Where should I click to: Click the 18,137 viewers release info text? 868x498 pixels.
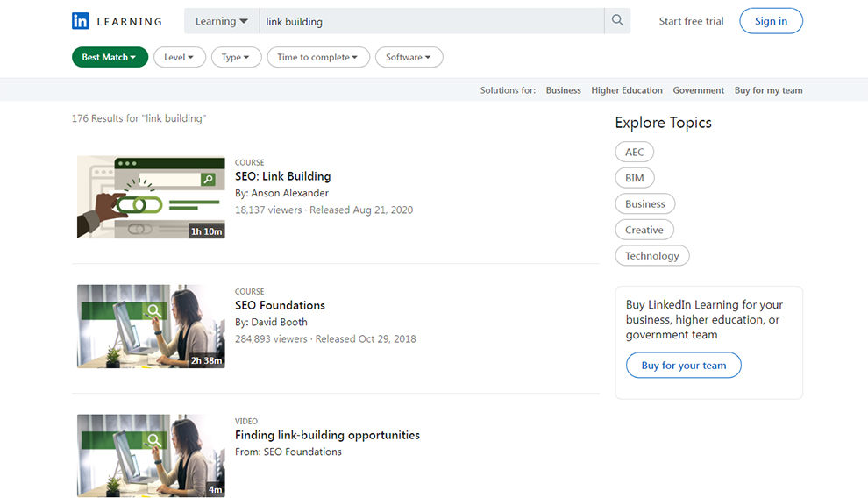pyautogui.click(x=324, y=210)
